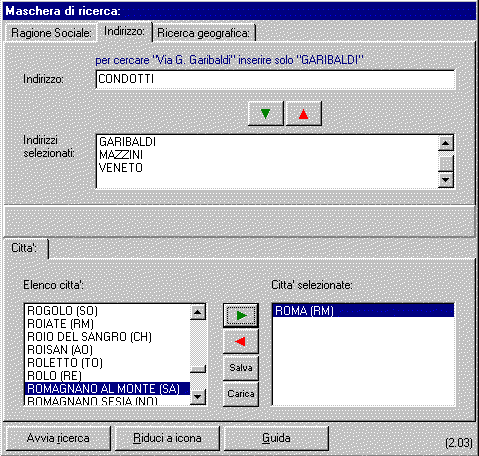The image size is (479, 456).
Task: Click the scroll-up arrow of the city list
Action: coord(198,312)
